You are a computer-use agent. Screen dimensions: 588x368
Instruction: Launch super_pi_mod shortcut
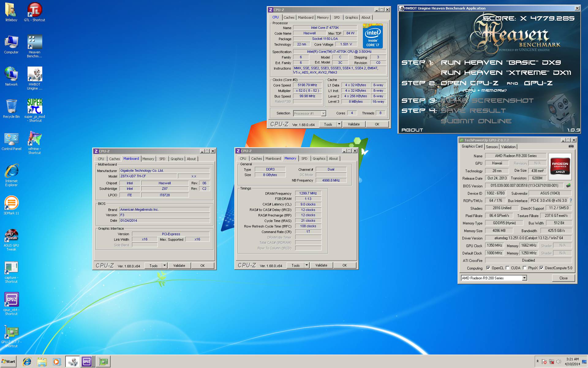click(35, 111)
